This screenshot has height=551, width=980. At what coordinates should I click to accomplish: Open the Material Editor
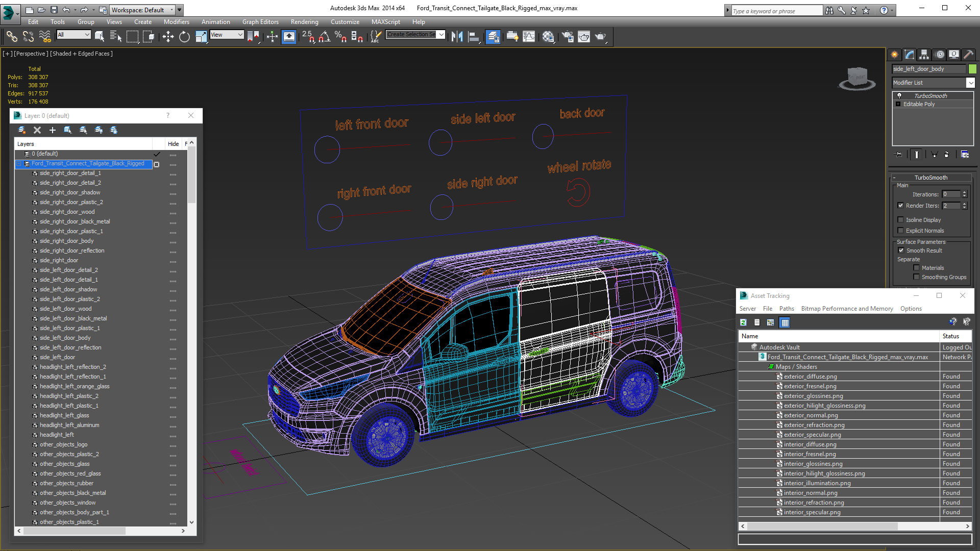tap(548, 36)
